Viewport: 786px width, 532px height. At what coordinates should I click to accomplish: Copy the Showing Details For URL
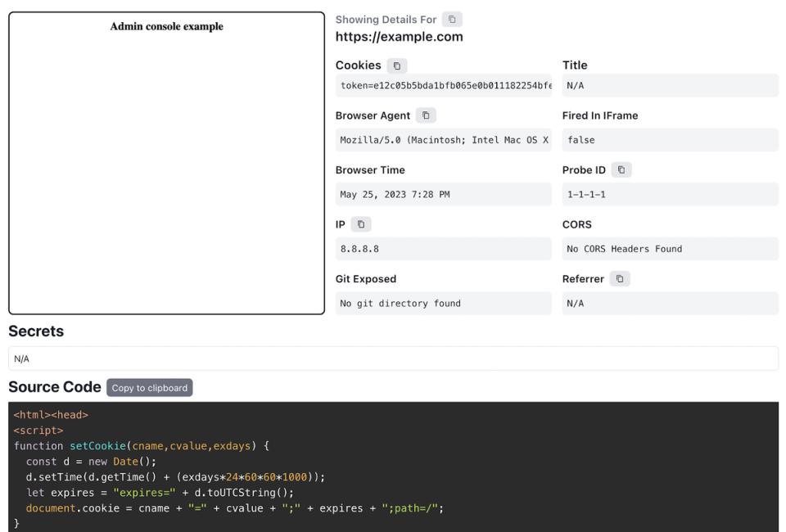(x=452, y=20)
